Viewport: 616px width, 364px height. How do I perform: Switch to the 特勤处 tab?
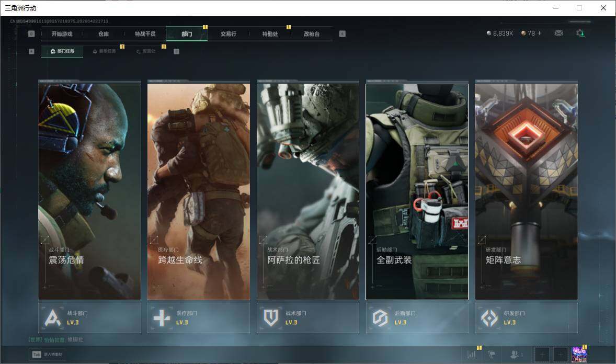pyautogui.click(x=270, y=34)
